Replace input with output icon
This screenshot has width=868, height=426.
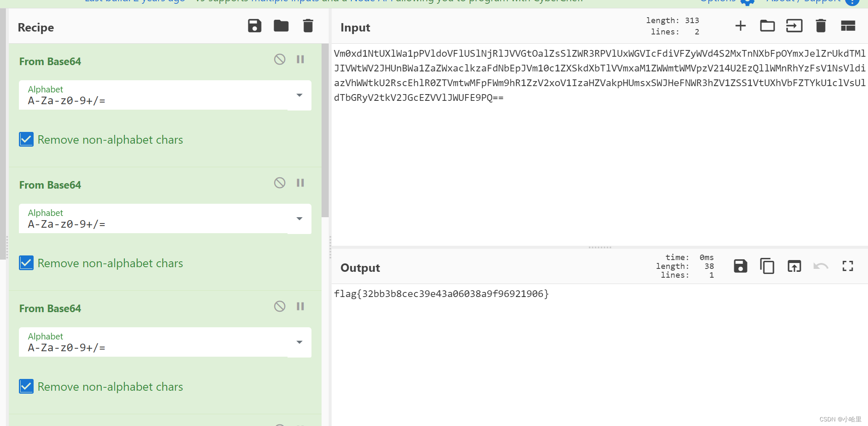pyautogui.click(x=794, y=266)
